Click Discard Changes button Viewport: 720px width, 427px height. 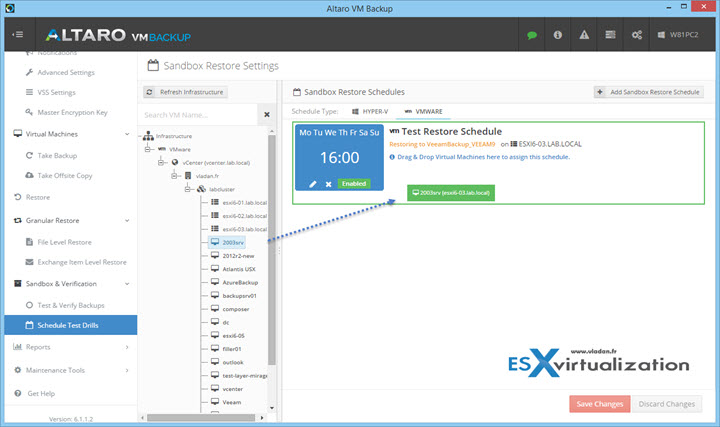(x=667, y=404)
